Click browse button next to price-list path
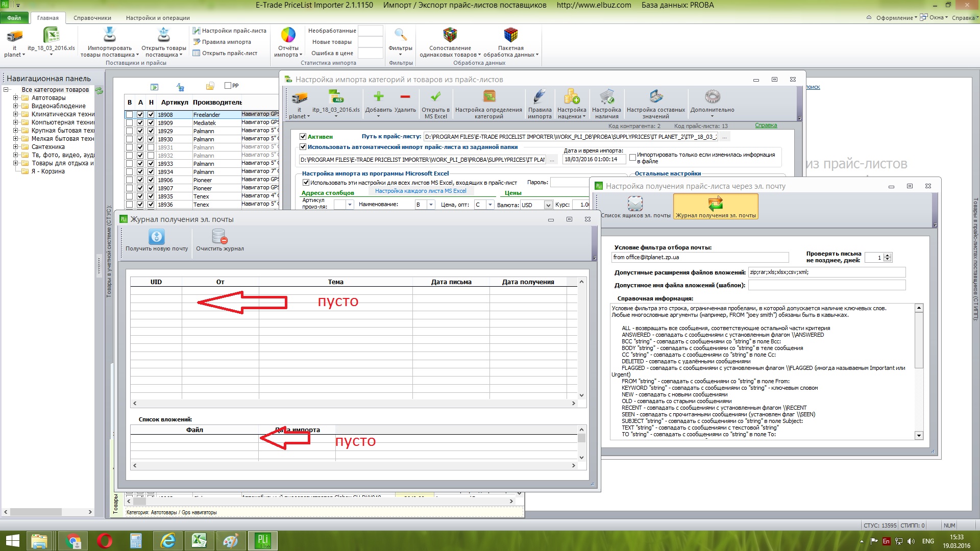 (x=724, y=137)
